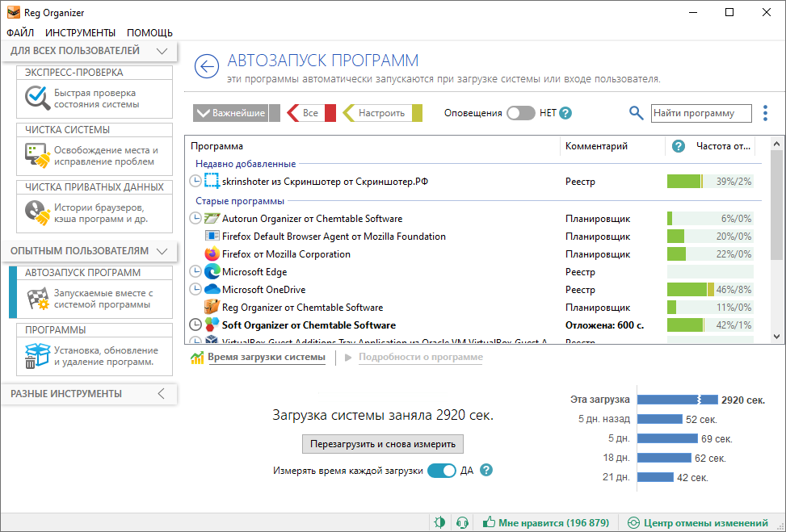Expand the Разные инструменты section
Image resolution: width=786 pixels, height=532 pixels.
point(161,394)
